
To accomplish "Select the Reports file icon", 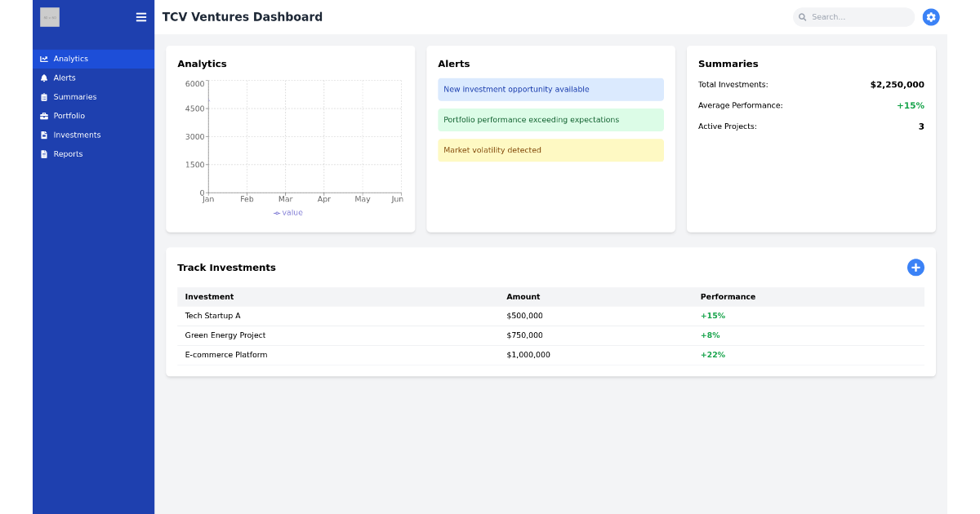I will [44, 153].
